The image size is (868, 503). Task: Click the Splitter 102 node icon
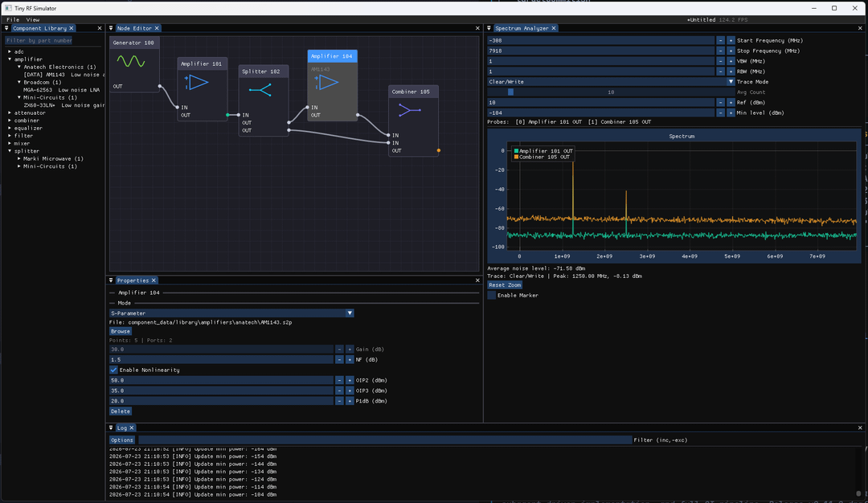point(260,90)
